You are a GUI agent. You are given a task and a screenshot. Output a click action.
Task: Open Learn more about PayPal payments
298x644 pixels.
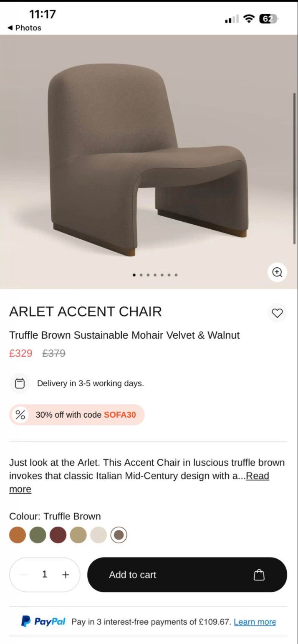tap(255, 621)
